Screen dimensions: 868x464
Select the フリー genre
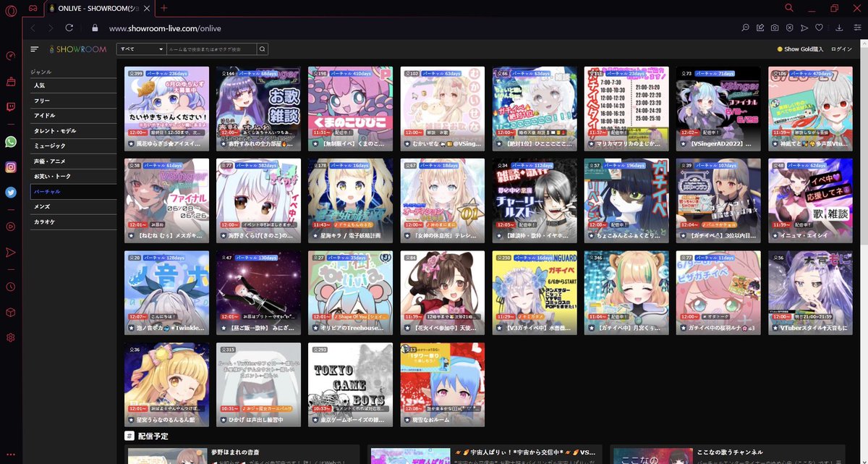(x=73, y=101)
